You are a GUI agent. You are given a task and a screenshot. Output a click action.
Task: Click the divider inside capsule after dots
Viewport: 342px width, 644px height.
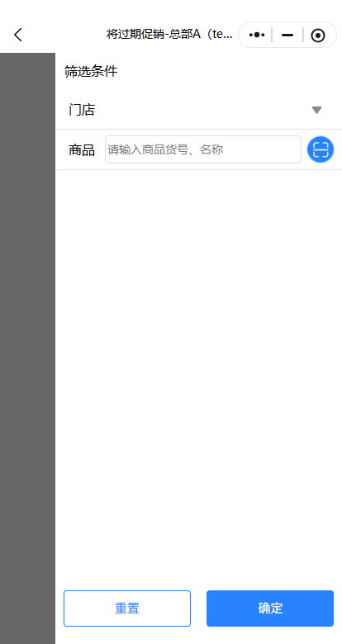(x=272, y=35)
